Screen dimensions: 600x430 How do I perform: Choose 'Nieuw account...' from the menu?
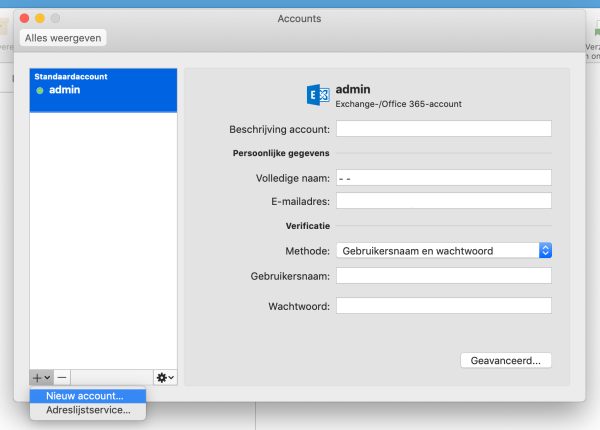pyautogui.click(x=85, y=395)
